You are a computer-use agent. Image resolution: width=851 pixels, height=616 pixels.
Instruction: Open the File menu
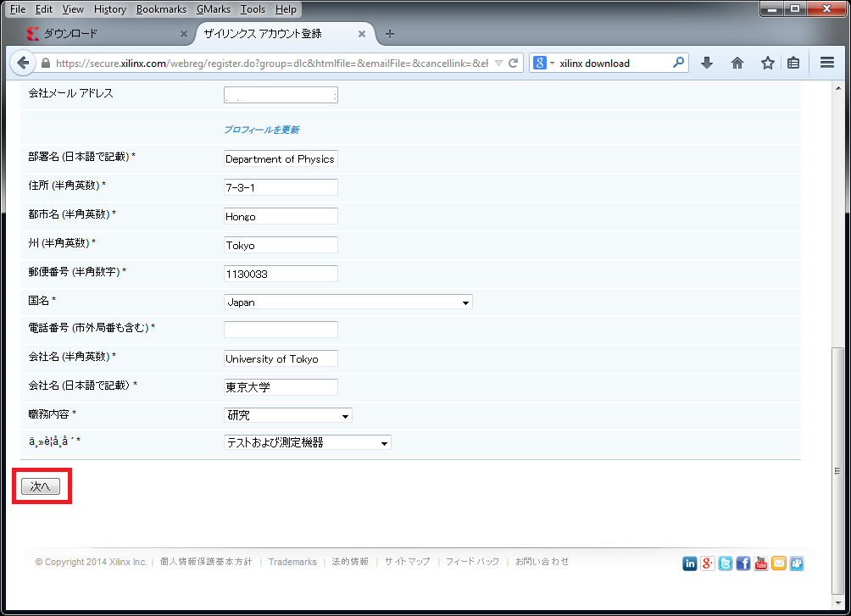click(x=18, y=9)
